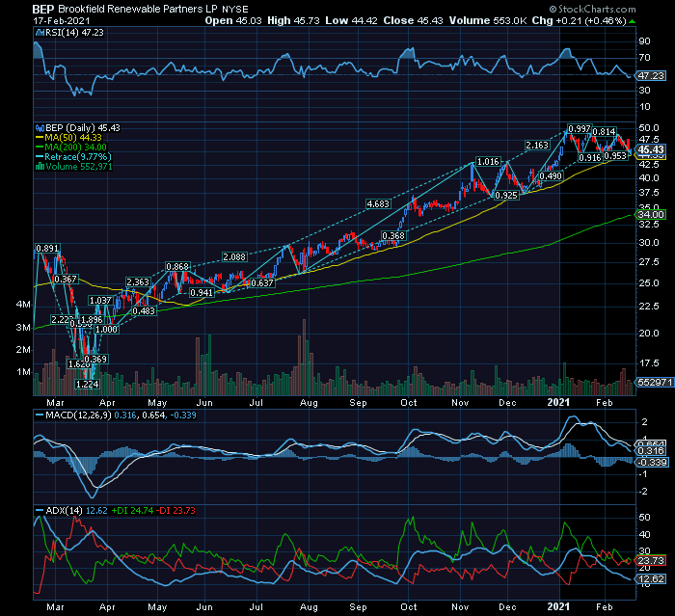Click the 17-Feb-2021 date text
The height and width of the screenshot is (616, 675).
coord(61,21)
